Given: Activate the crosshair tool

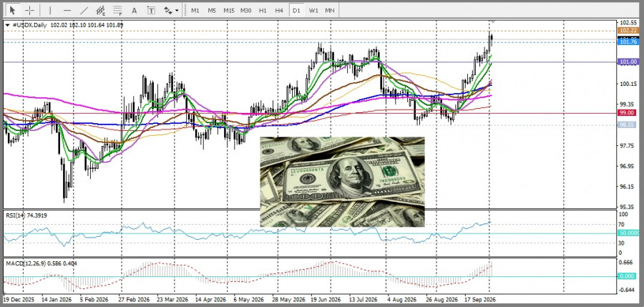Looking at the screenshot, I should [x=29, y=10].
